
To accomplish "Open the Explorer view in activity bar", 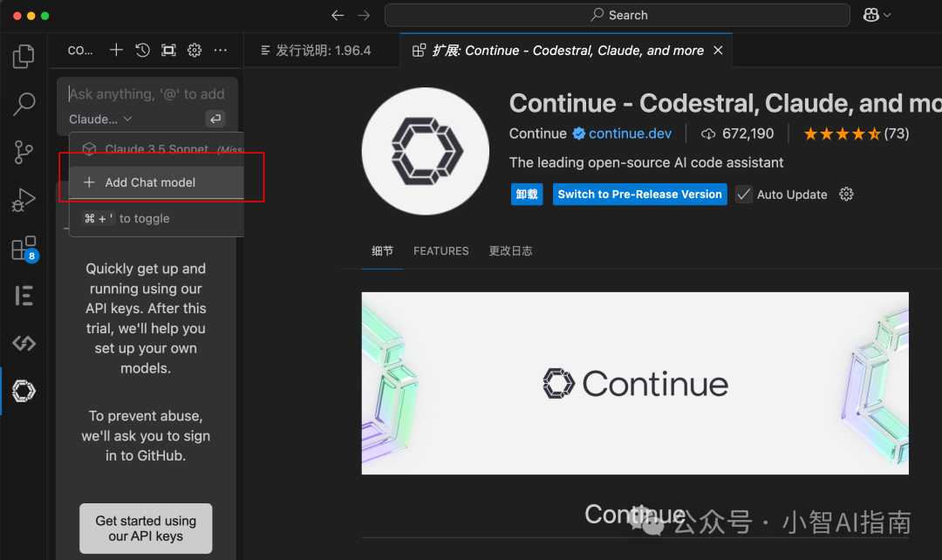I will click(x=24, y=57).
